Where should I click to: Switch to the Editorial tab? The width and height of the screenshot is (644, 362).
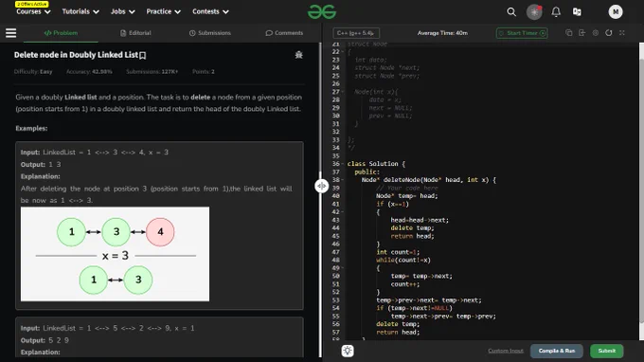pyautogui.click(x=135, y=33)
